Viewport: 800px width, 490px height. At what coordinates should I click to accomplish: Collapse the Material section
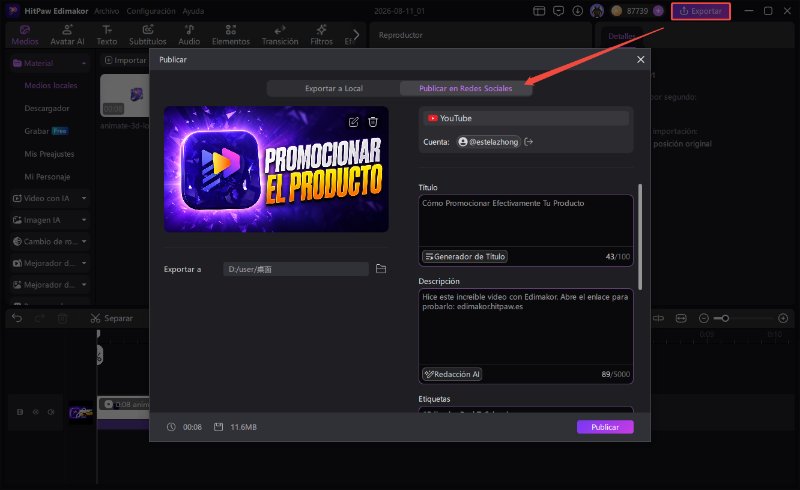[x=84, y=63]
